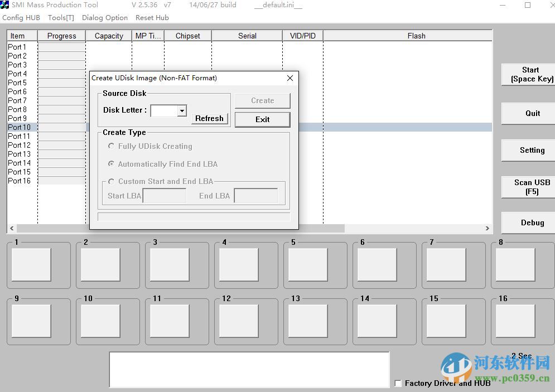Click the Create button in the dialog

point(263,100)
